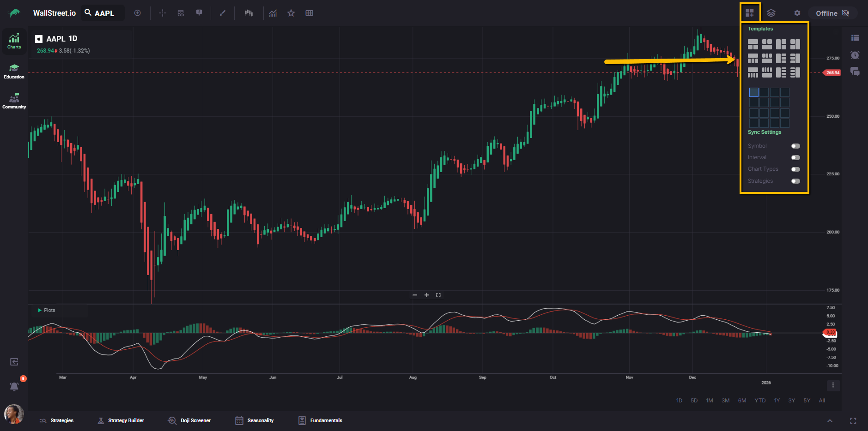Expand bottom panel with the up chevron
This screenshot has width=868, height=431.
pos(830,421)
